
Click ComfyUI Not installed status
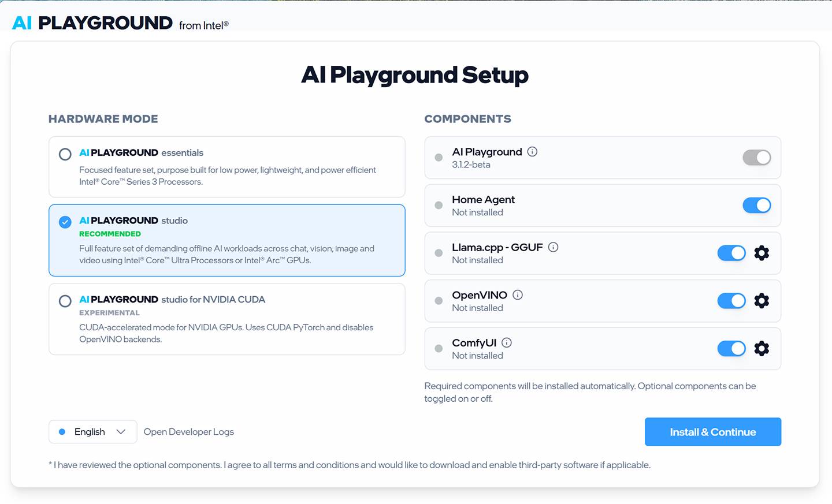(x=477, y=356)
